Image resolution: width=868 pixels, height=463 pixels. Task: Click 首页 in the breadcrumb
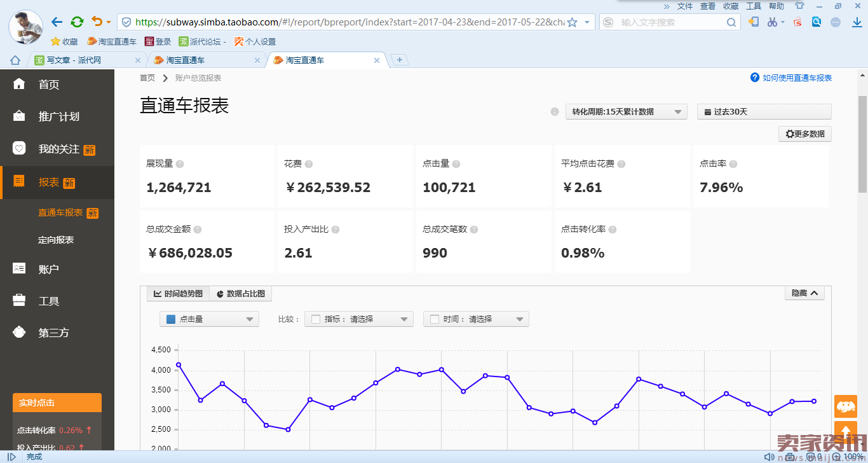pyautogui.click(x=147, y=78)
